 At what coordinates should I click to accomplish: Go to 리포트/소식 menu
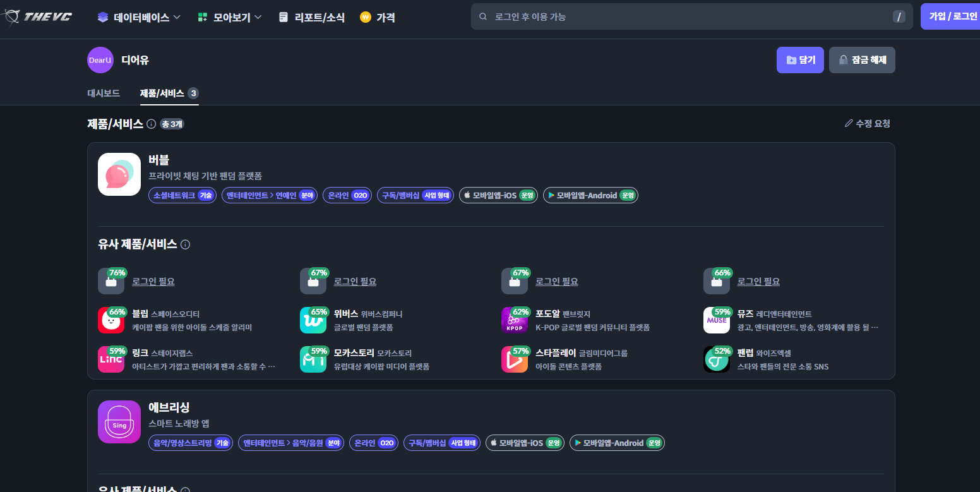pyautogui.click(x=311, y=18)
